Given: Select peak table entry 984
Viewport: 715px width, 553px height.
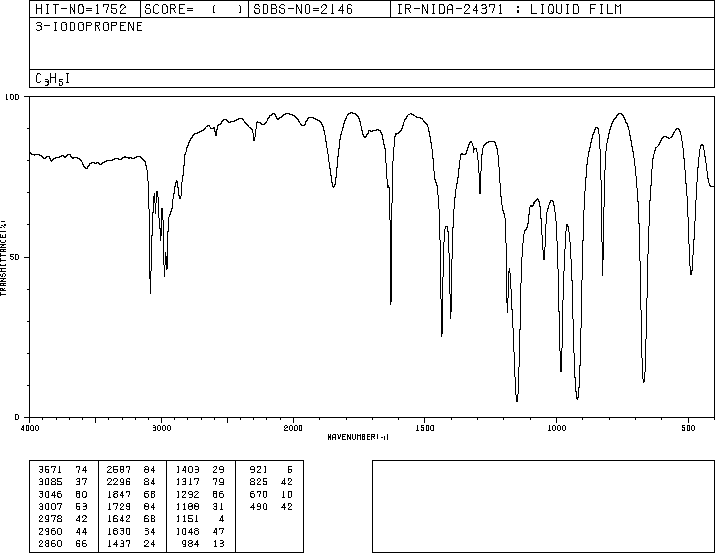Looking at the screenshot, I should coord(190,543).
